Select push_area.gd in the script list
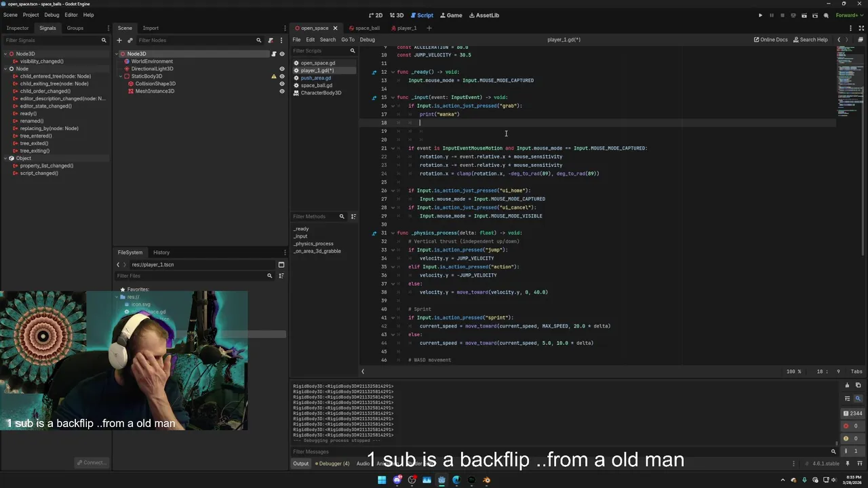Viewport: 868px width, 488px height. pyautogui.click(x=316, y=78)
